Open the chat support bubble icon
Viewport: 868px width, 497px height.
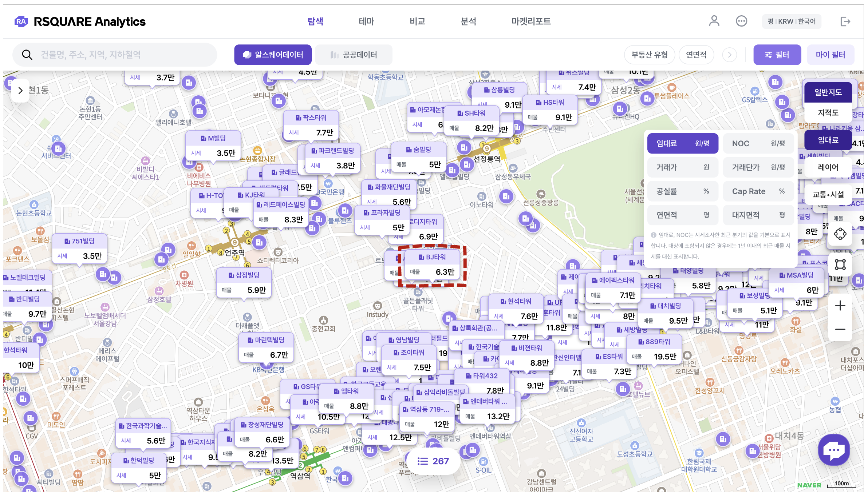(x=834, y=450)
